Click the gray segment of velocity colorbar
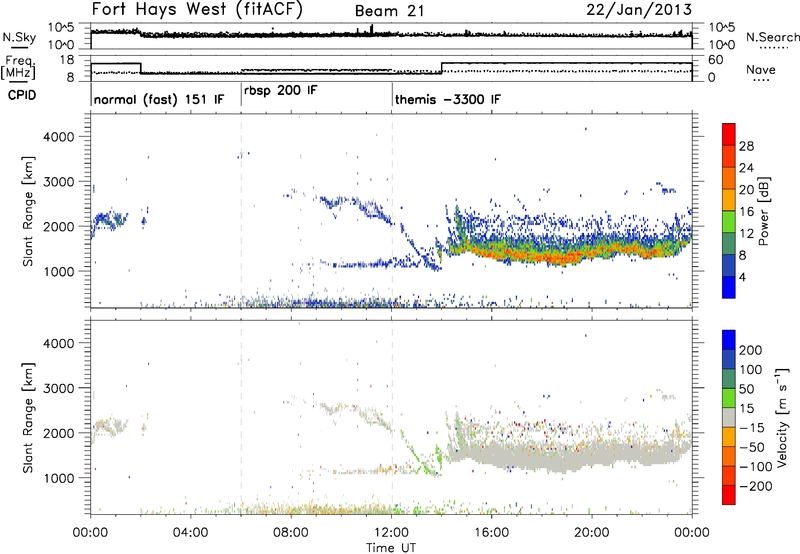This screenshot has height=554, width=800. coord(729,417)
